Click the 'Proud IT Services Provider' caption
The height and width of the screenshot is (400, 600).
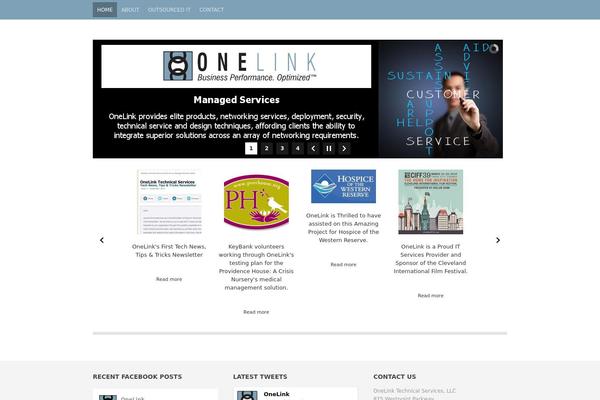coord(430,259)
